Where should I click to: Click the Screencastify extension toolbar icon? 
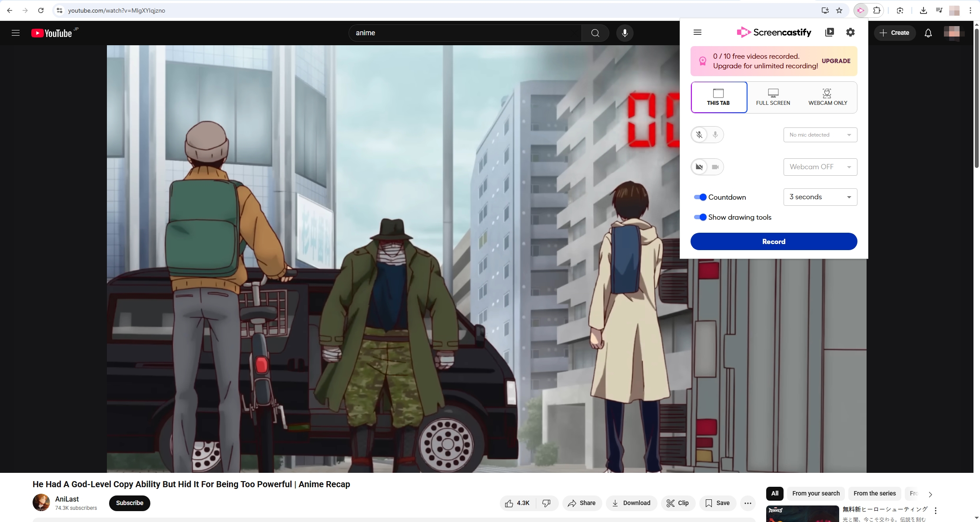[x=860, y=10]
